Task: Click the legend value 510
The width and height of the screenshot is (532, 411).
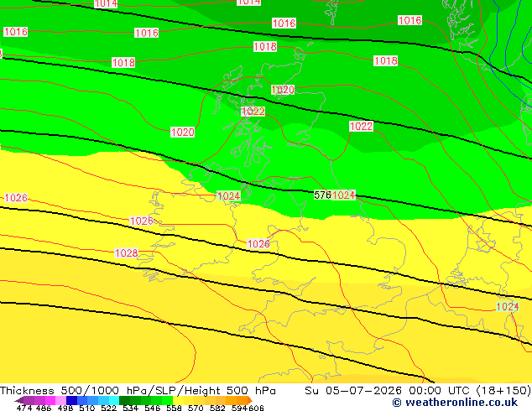Action: 87,408
